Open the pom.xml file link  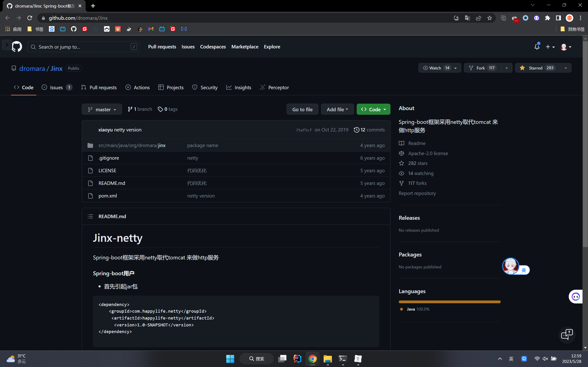pos(108,196)
